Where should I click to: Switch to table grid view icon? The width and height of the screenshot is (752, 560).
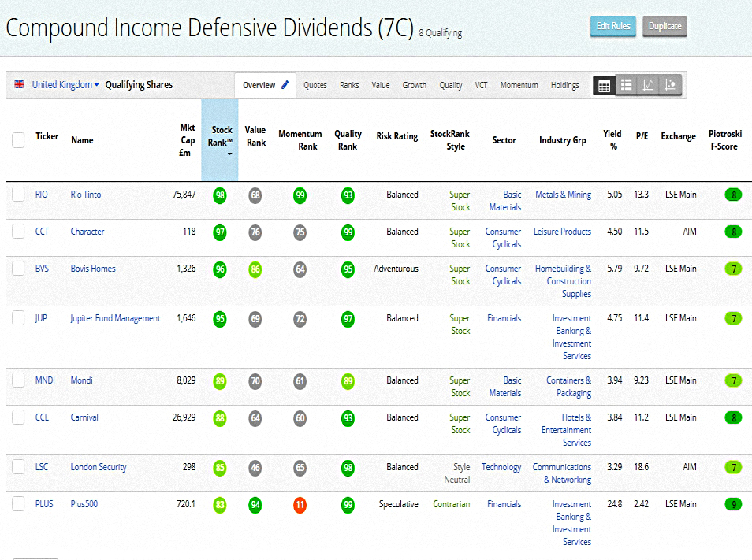point(605,86)
